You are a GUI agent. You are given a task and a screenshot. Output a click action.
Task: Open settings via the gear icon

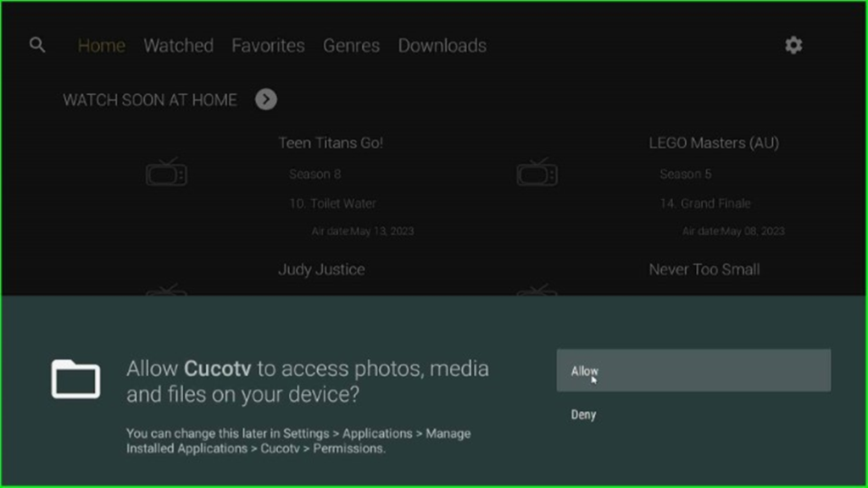(x=793, y=45)
